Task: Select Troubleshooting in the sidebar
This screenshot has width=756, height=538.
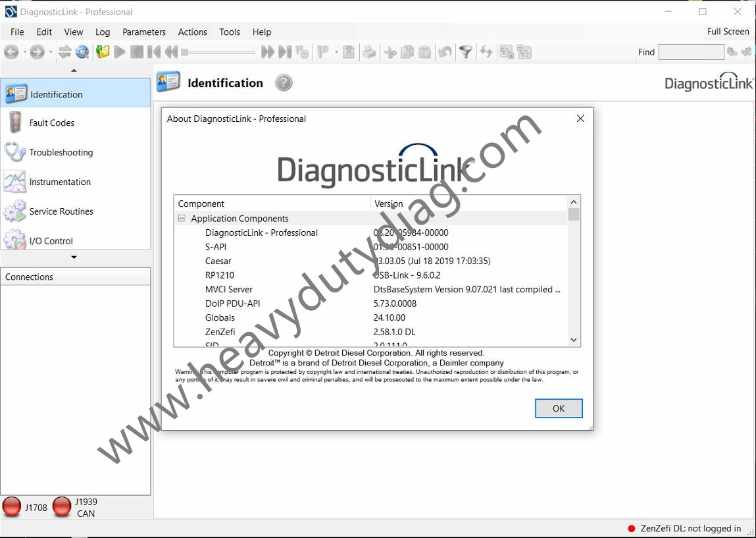Action: [x=76, y=152]
